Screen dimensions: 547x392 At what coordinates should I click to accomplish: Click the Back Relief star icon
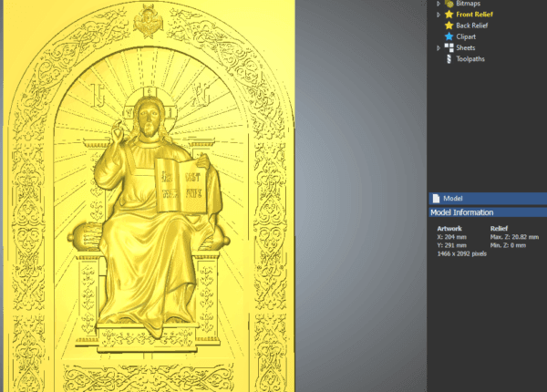coord(449,26)
